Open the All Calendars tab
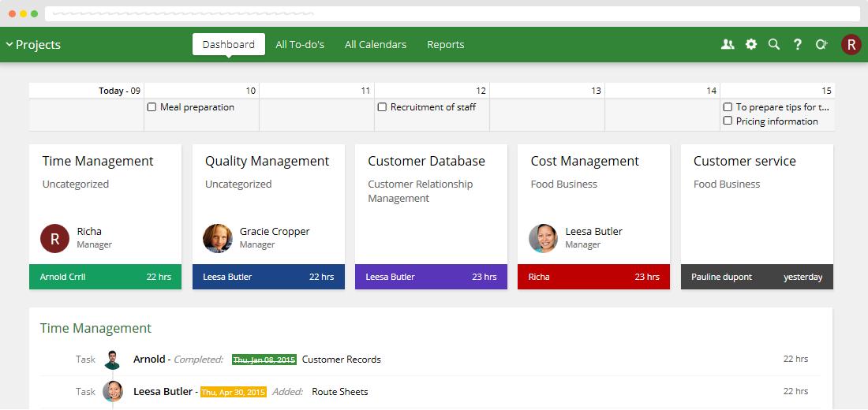The width and height of the screenshot is (868, 410). tap(376, 45)
